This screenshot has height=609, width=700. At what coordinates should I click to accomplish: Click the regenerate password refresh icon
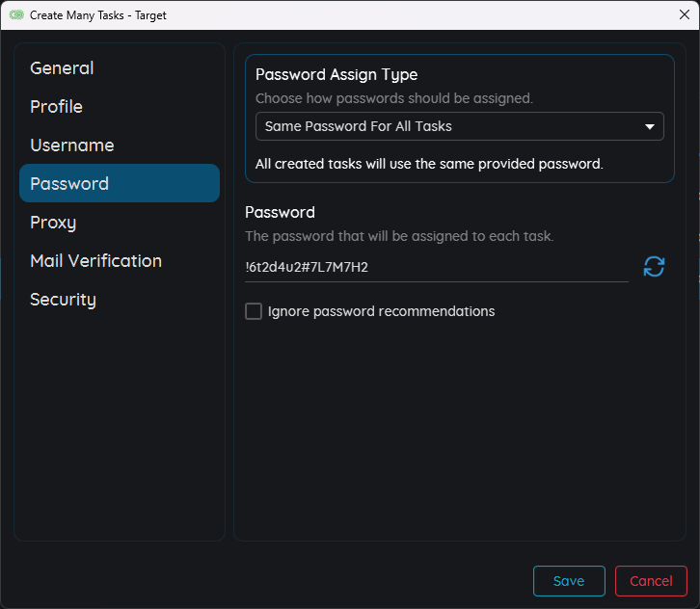(x=654, y=267)
